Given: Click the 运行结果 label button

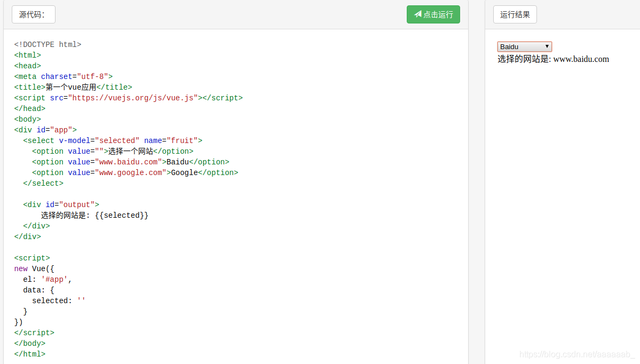Looking at the screenshot, I should tap(515, 14).
